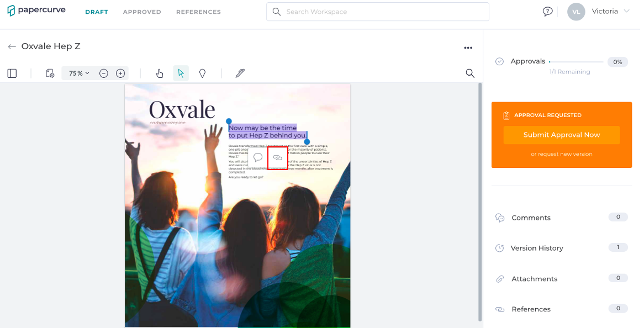
Task: Expand the Victoria account dropdown
Action: (627, 11)
